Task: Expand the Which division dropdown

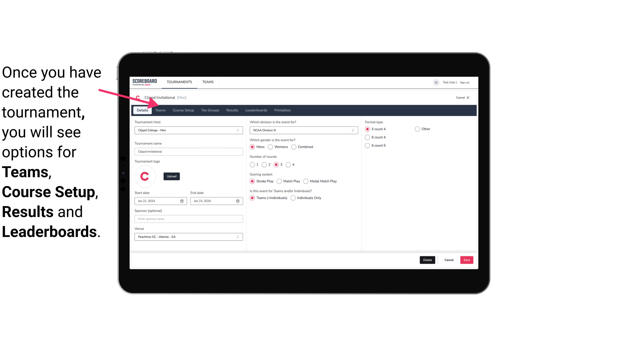Action: pyautogui.click(x=352, y=130)
